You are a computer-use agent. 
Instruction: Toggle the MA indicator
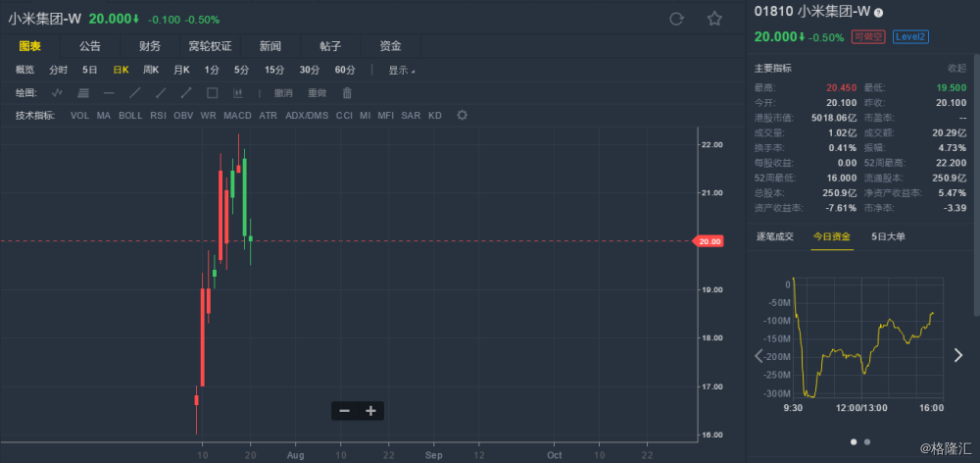[x=103, y=115]
